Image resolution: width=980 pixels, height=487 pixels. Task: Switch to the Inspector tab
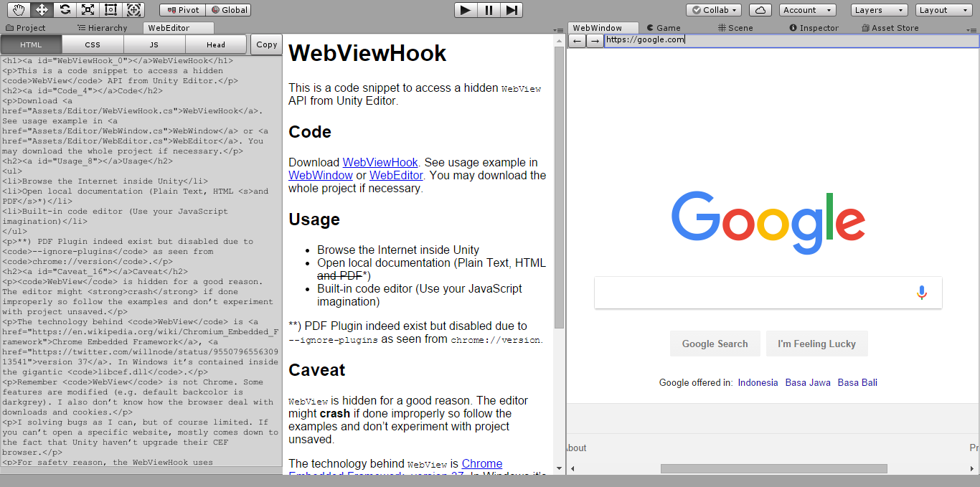pyautogui.click(x=814, y=28)
